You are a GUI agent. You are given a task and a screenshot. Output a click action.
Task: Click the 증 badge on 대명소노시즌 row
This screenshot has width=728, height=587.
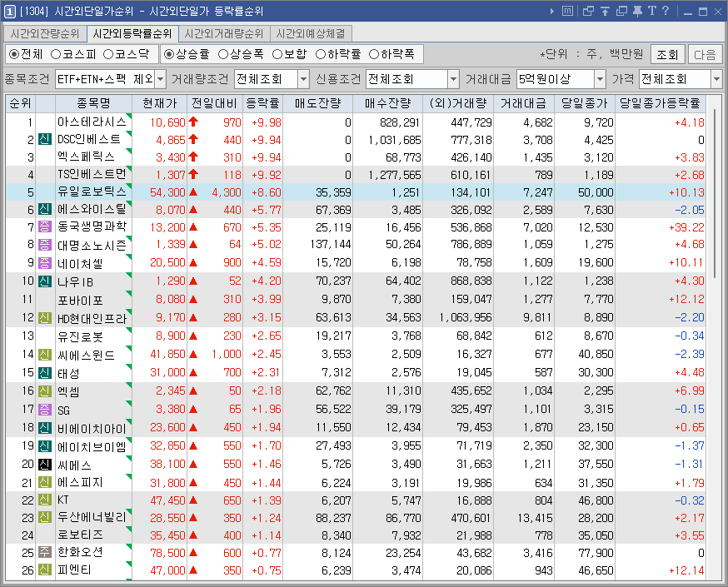pyautogui.click(x=45, y=244)
